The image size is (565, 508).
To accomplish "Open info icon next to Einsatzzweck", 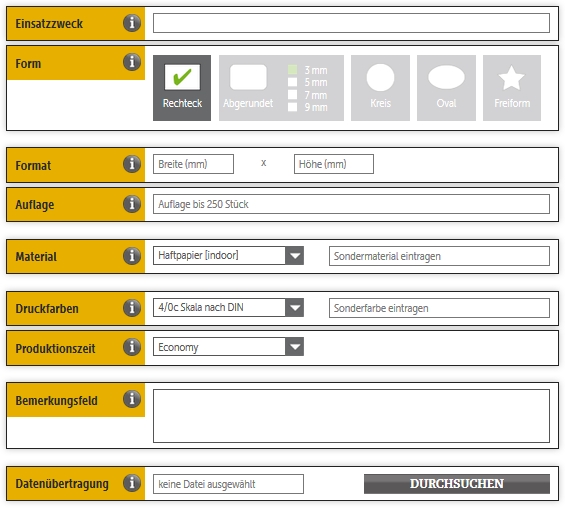I will click(132, 23).
